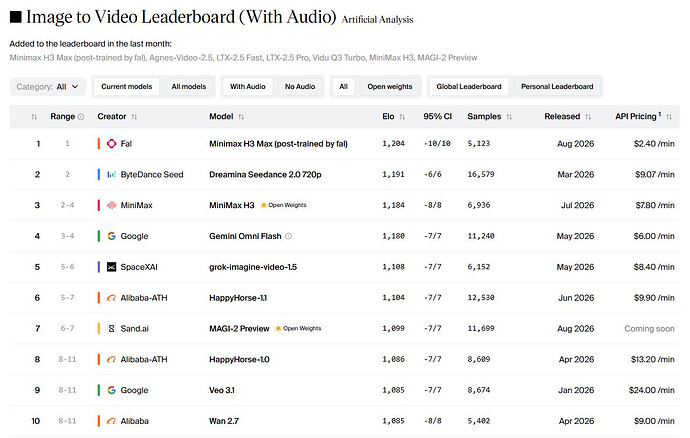Screen dimensions: 690x438
Task: Click the ByteDance Seed creator name
Action: click(152, 174)
